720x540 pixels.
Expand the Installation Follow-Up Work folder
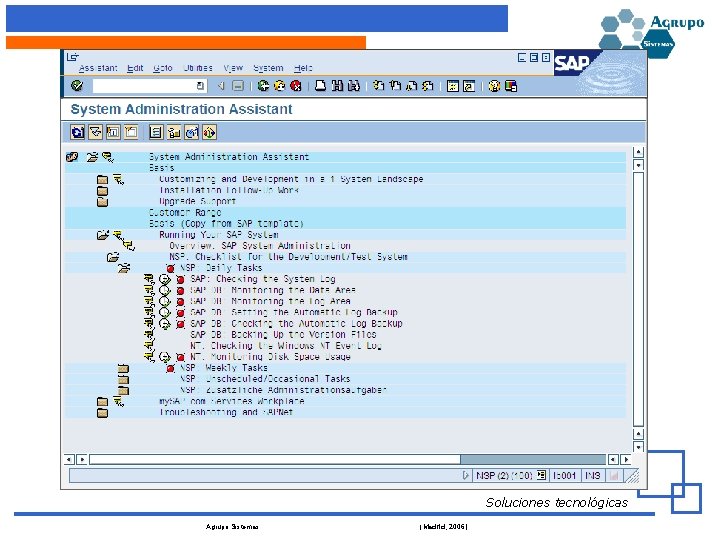click(x=102, y=191)
